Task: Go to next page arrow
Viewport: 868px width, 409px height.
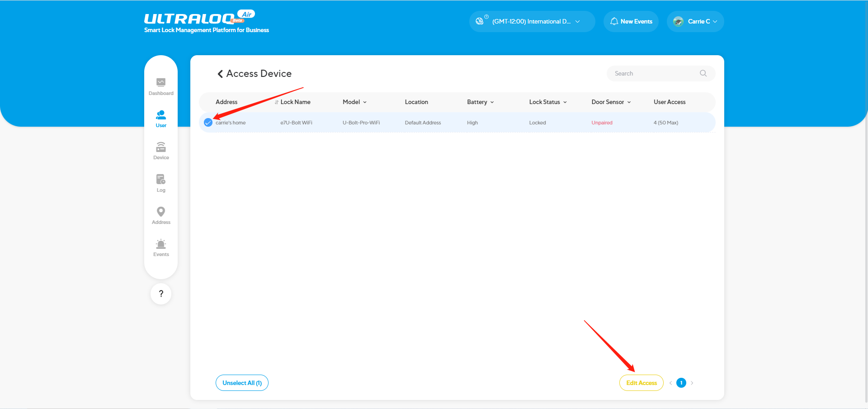Action: coord(692,383)
